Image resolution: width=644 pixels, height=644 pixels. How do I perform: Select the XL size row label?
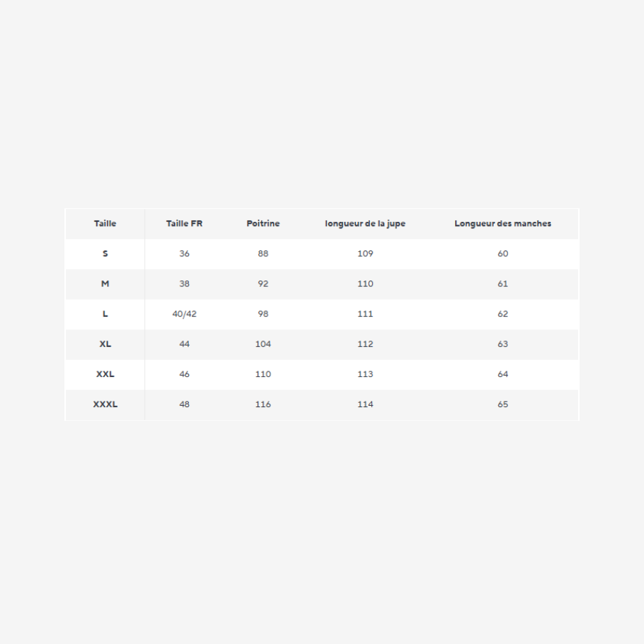coord(105,343)
